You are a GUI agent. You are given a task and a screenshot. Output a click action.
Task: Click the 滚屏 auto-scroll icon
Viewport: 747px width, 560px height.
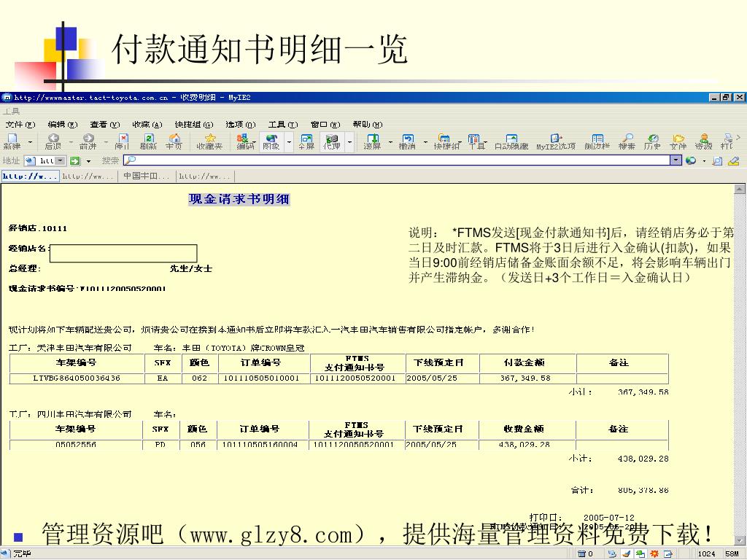[x=372, y=141]
